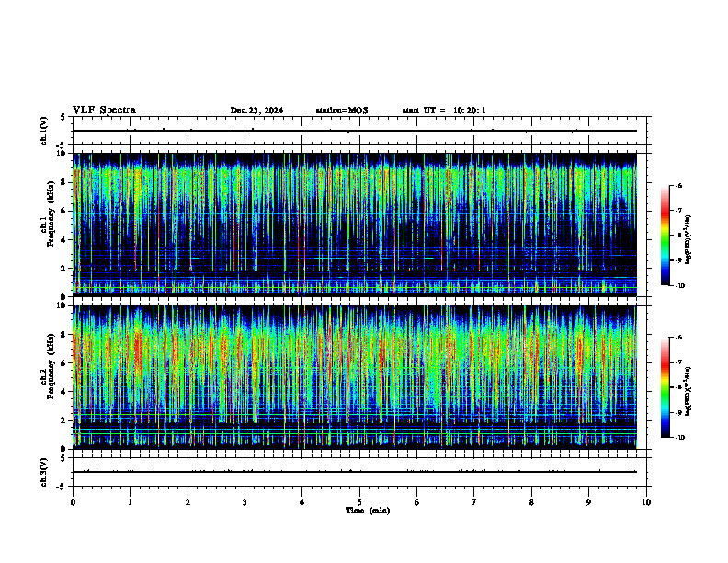Click the "station=MOS" header label
728x563 pixels.
pos(342,110)
